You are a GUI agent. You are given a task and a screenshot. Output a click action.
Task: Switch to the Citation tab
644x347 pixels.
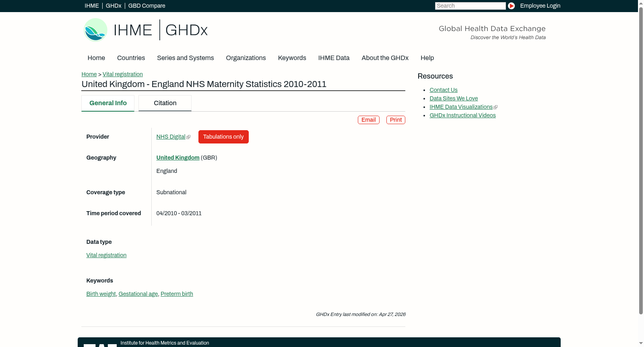(x=165, y=103)
